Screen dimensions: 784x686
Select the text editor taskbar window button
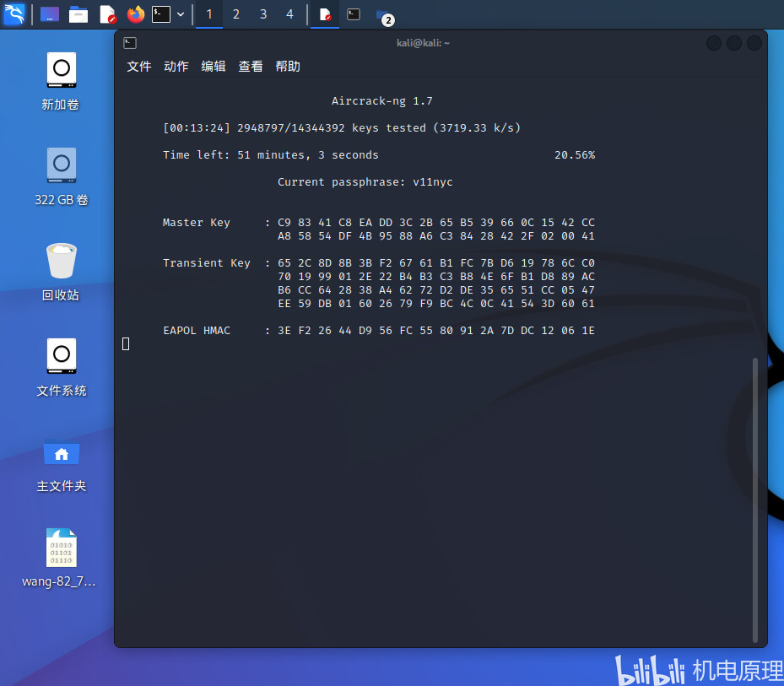pos(325,14)
